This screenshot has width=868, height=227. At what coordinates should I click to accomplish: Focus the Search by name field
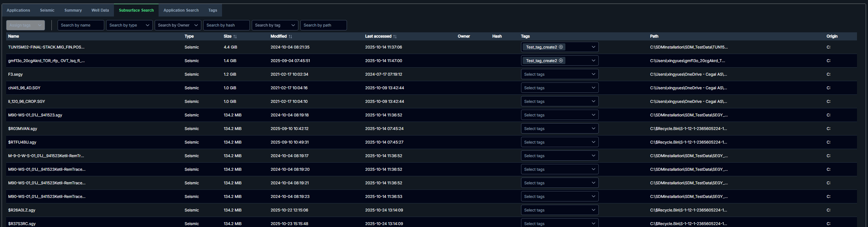point(81,25)
